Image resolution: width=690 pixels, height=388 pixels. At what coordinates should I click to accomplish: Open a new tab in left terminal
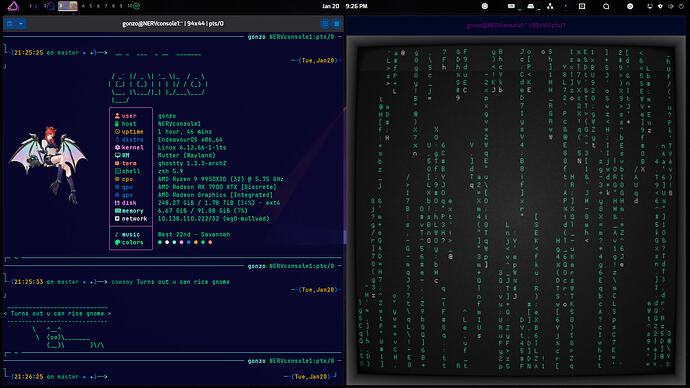(x=10, y=23)
